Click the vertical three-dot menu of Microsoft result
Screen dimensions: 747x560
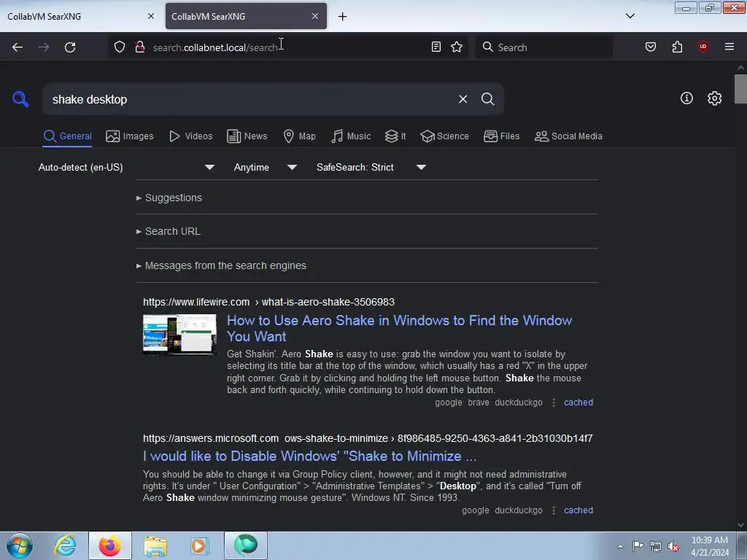[x=553, y=510]
